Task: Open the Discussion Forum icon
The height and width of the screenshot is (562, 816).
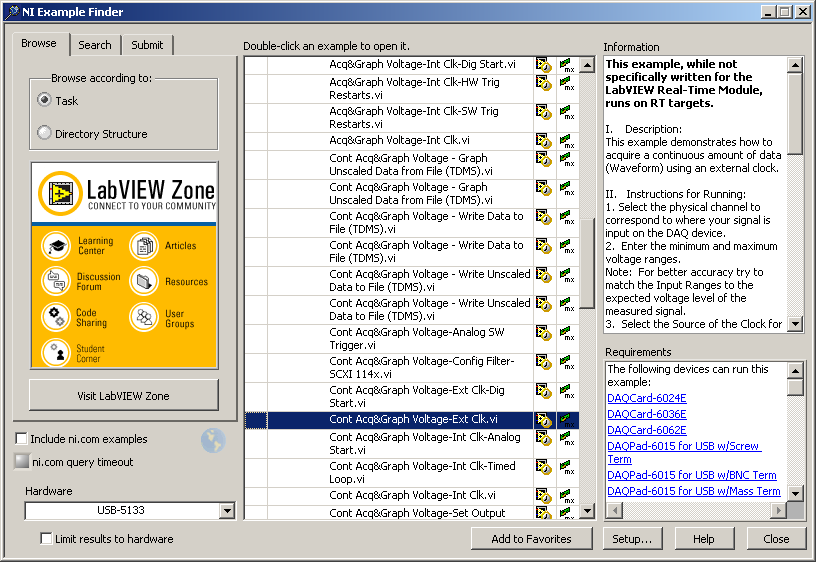Action: 56,282
